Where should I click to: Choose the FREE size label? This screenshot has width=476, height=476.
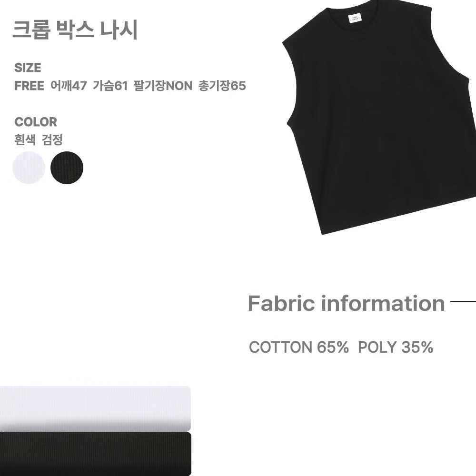coord(29,86)
